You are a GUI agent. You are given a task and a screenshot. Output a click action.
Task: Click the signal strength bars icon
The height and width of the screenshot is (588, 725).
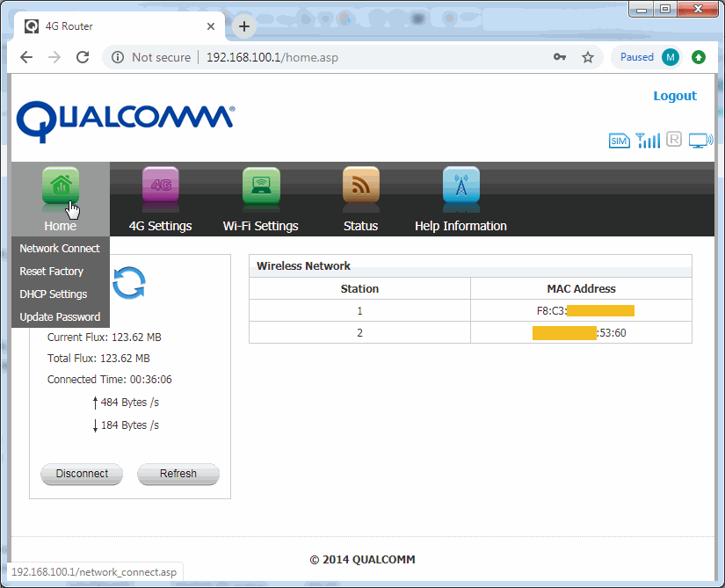648,141
